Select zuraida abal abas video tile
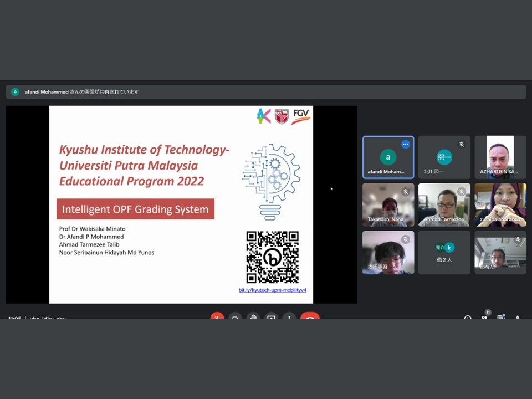The image size is (532, 399). [500, 205]
